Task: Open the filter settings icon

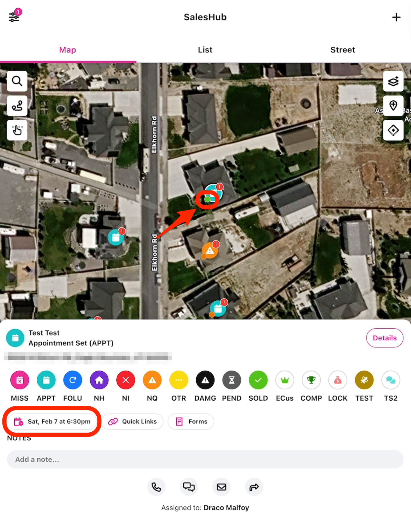Action: pos(14,17)
